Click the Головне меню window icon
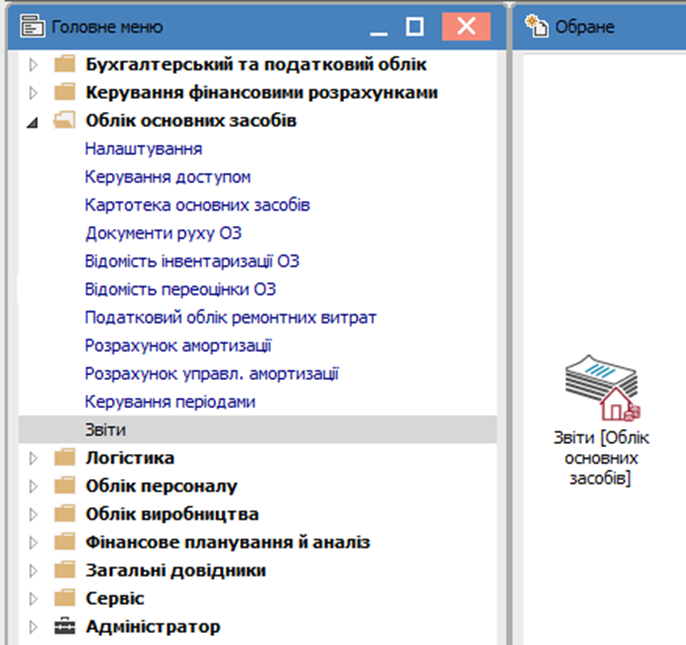 tap(32, 26)
